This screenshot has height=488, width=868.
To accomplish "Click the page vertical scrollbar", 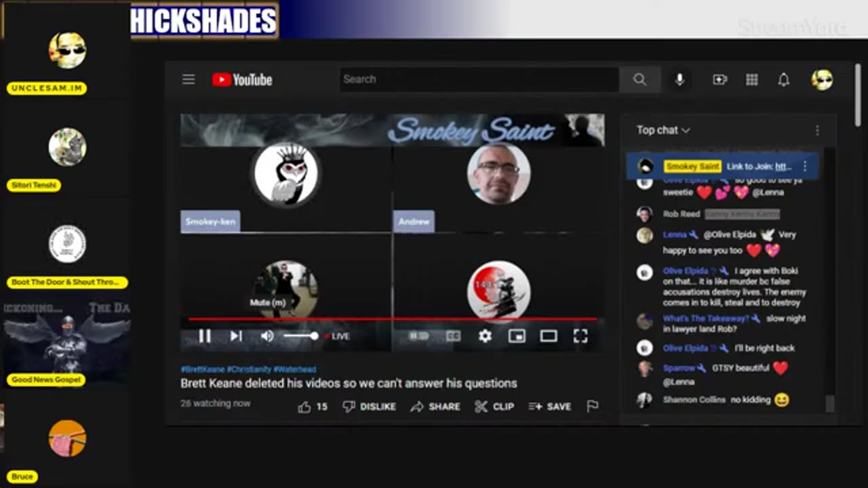I will point(858,95).
